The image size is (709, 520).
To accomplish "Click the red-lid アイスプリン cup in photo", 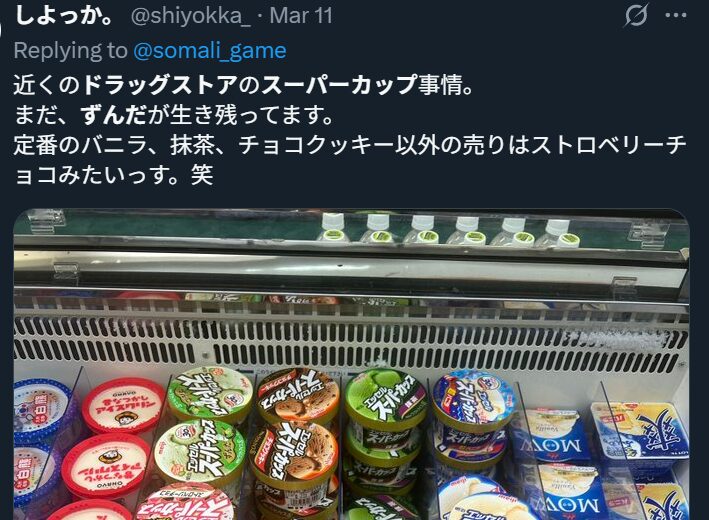I will 123,405.
